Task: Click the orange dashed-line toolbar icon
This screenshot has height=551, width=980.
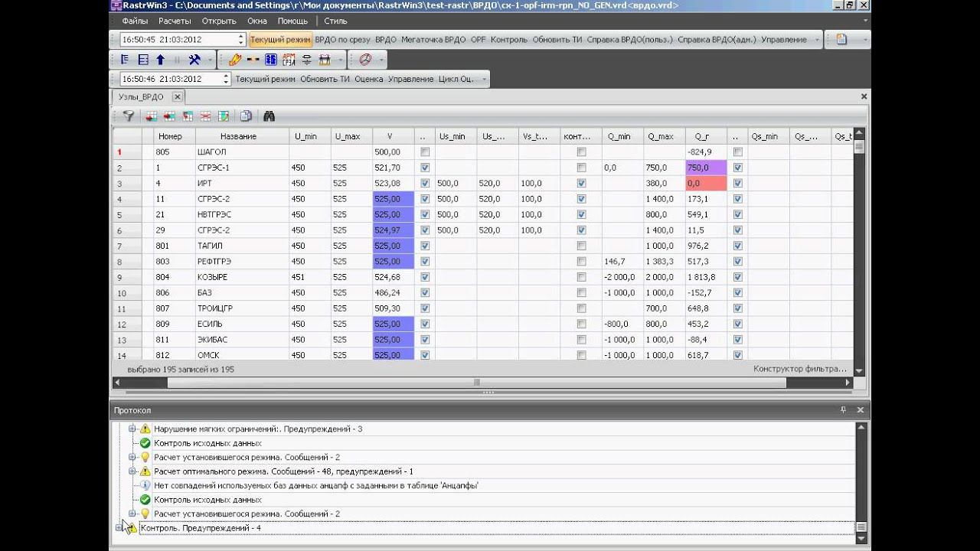Action: click(x=253, y=59)
